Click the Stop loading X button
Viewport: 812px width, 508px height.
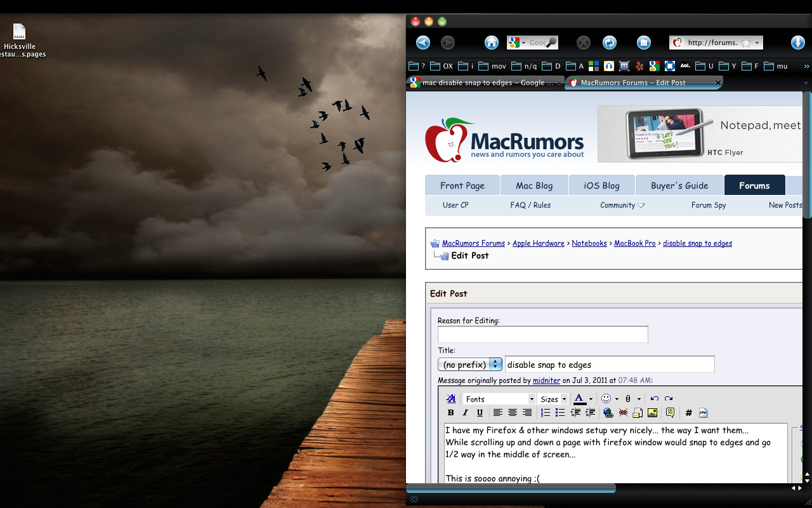coord(584,43)
